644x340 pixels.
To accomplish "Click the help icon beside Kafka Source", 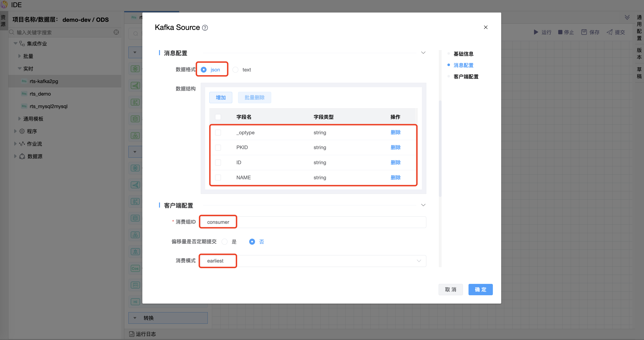I will click(205, 28).
